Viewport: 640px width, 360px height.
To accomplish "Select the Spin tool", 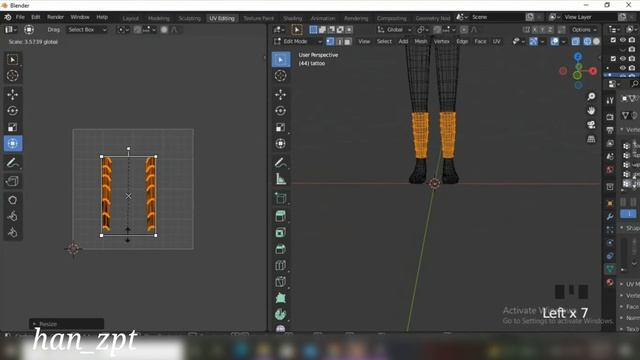I will (x=281, y=314).
